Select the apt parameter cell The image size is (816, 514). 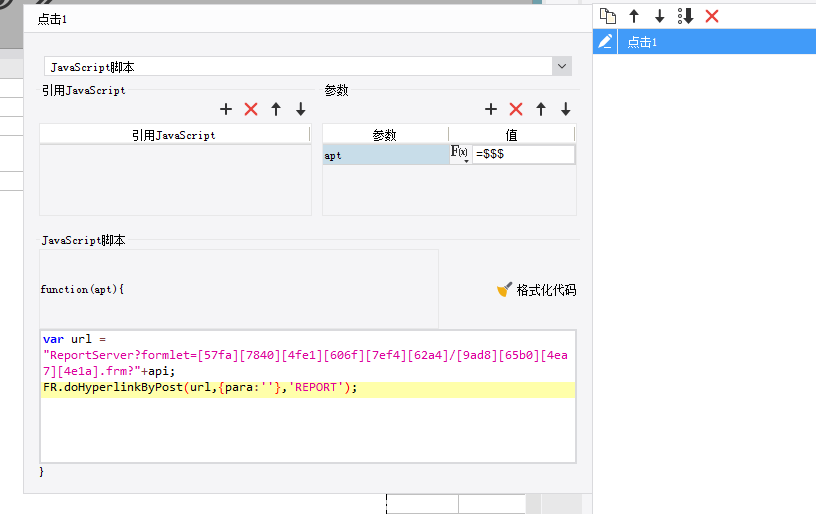(x=386, y=155)
